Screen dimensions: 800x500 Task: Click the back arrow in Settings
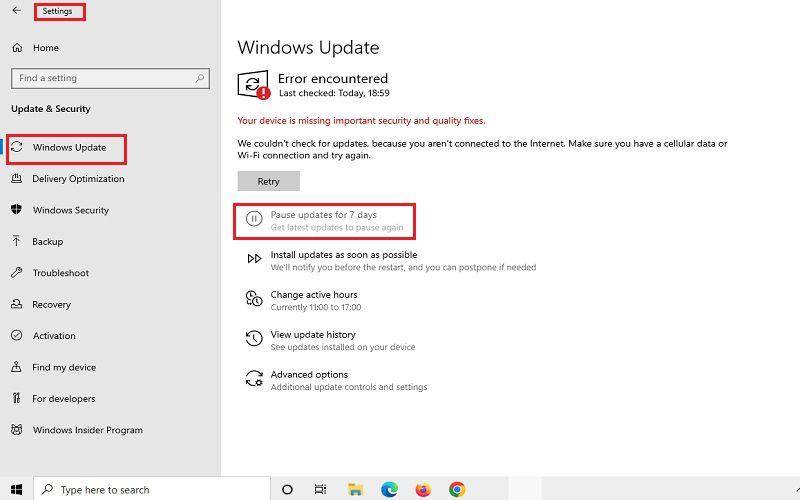tap(17, 10)
